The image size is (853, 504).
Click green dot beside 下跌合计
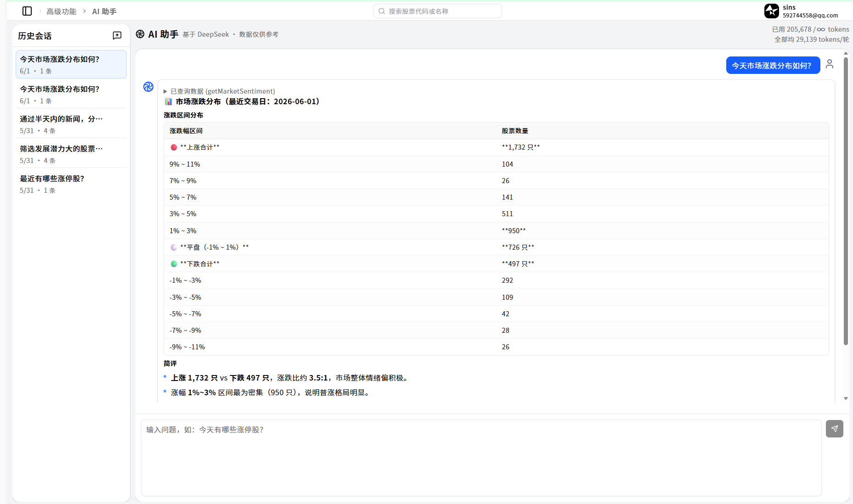pos(174,264)
